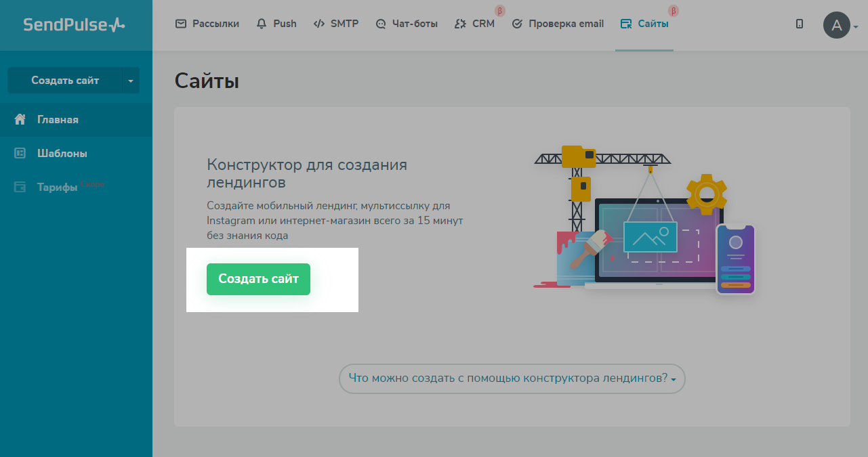Click the mobile phone icon in header

tap(800, 24)
